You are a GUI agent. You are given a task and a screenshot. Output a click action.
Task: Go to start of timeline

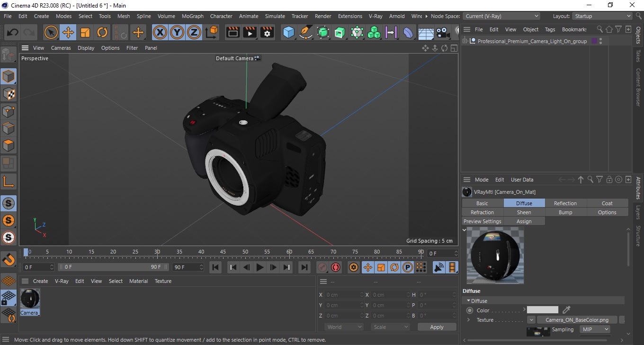215,267
